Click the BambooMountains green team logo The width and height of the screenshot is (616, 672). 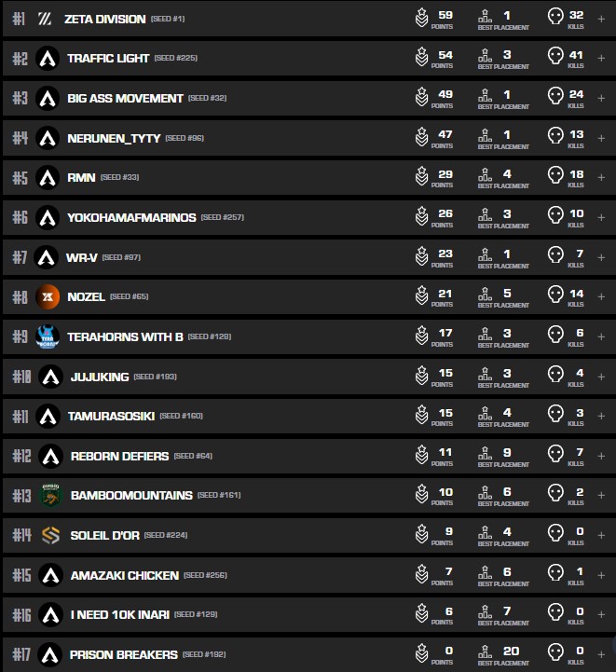pyautogui.click(x=50, y=496)
